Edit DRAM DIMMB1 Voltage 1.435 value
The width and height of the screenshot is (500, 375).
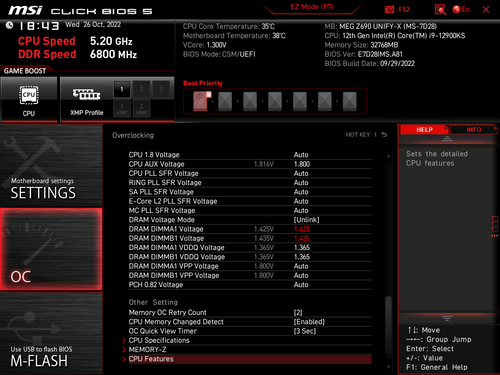tap(302, 238)
